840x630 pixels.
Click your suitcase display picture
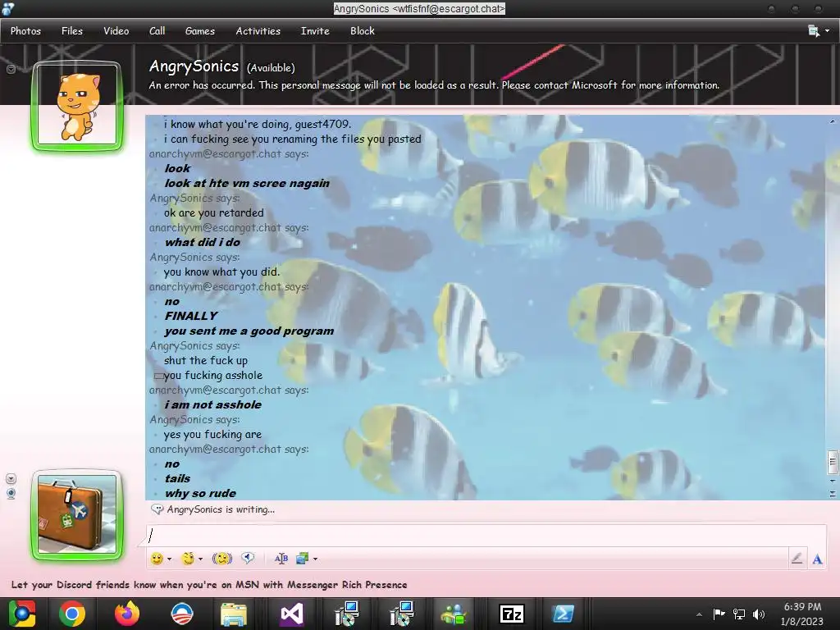[77, 514]
